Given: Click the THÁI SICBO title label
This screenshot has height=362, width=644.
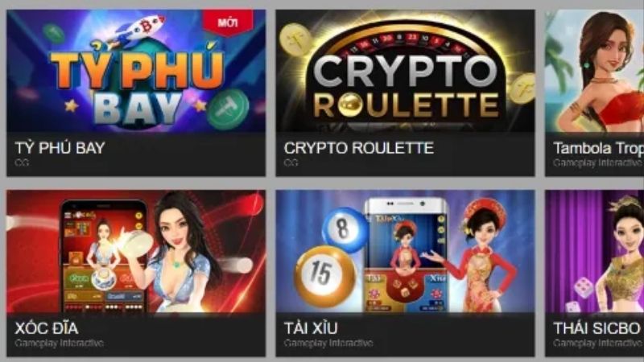Looking at the screenshot, I should (597, 328).
